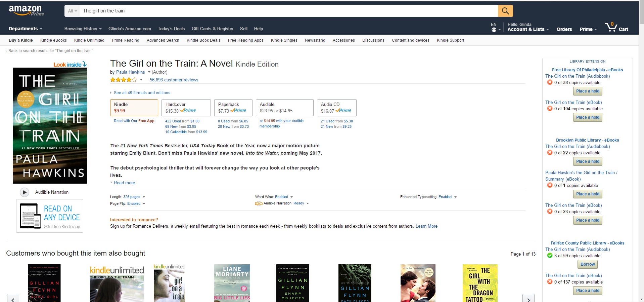Click the language globe icon
644x302 pixels.
[x=494, y=30]
